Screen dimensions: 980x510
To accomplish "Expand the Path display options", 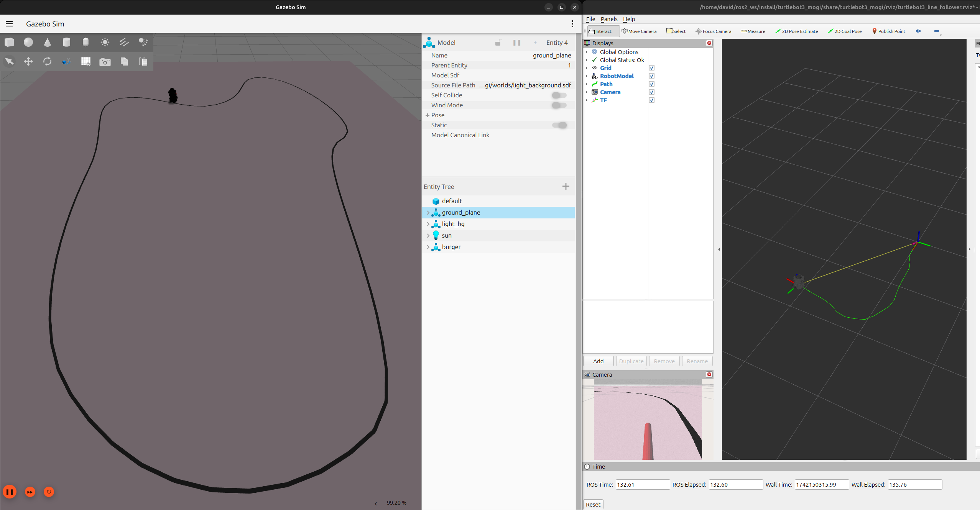I will 586,84.
